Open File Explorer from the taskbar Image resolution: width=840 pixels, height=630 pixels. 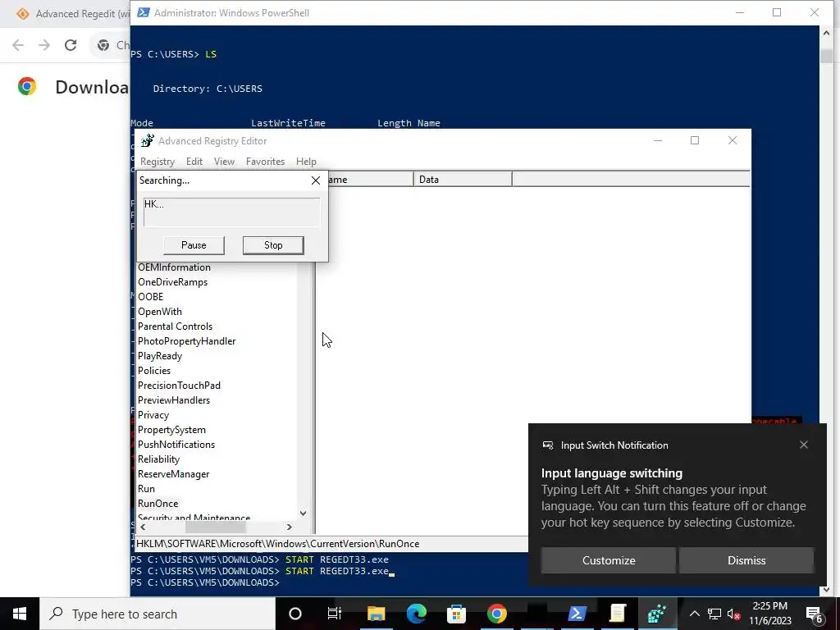tap(376, 614)
